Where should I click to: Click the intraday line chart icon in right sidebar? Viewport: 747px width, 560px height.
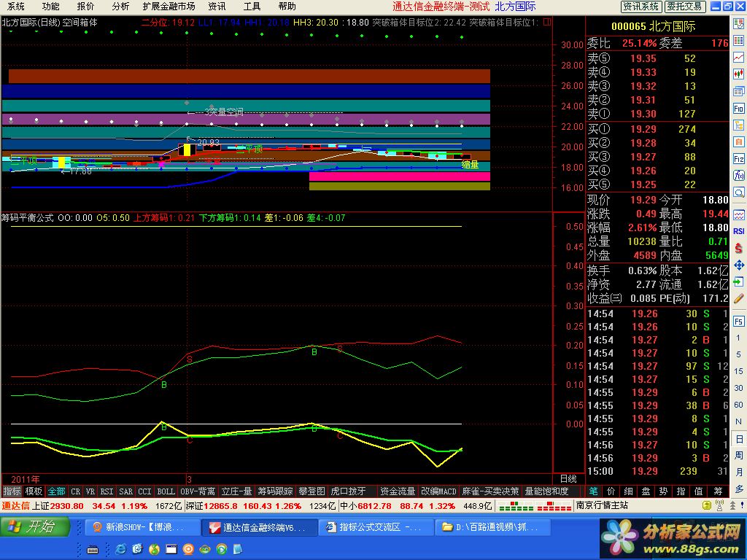738,57
